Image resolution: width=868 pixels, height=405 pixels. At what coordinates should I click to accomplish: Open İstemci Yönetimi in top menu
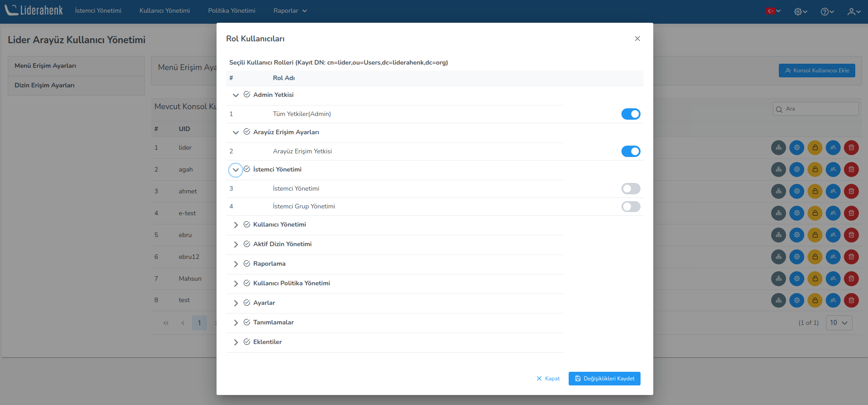[x=98, y=10]
